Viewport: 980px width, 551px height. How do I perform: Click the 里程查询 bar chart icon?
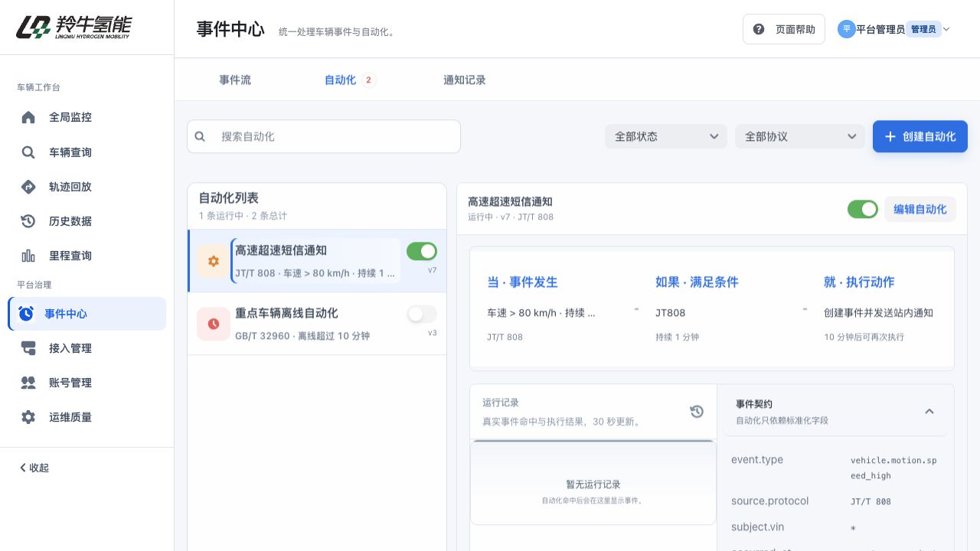pos(28,256)
